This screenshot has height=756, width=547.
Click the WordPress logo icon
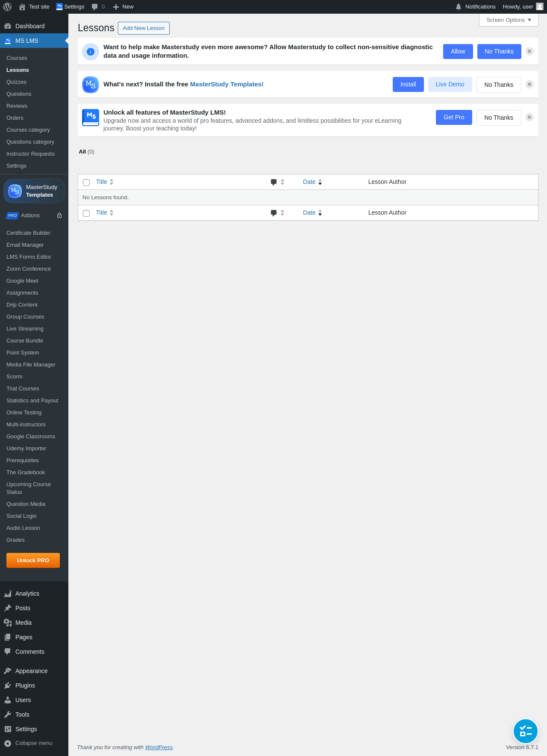pos(7,7)
